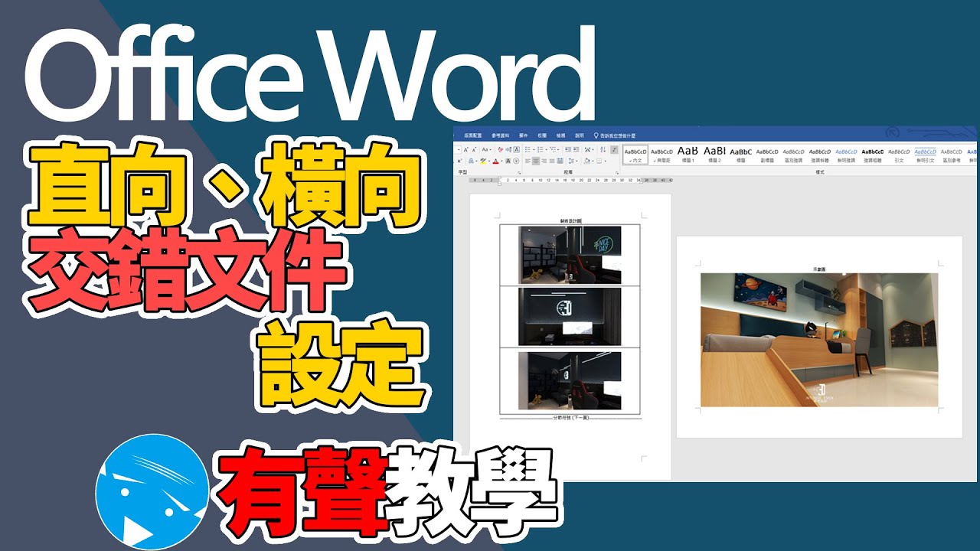Apply yellow text highlight color
980x551 pixels.
tap(483, 161)
